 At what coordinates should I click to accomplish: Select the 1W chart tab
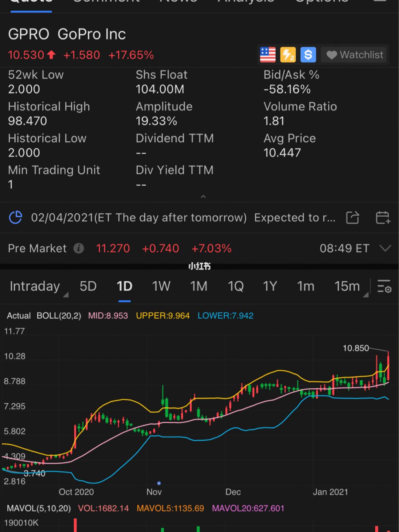pyautogui.click(x=161, y=286)
